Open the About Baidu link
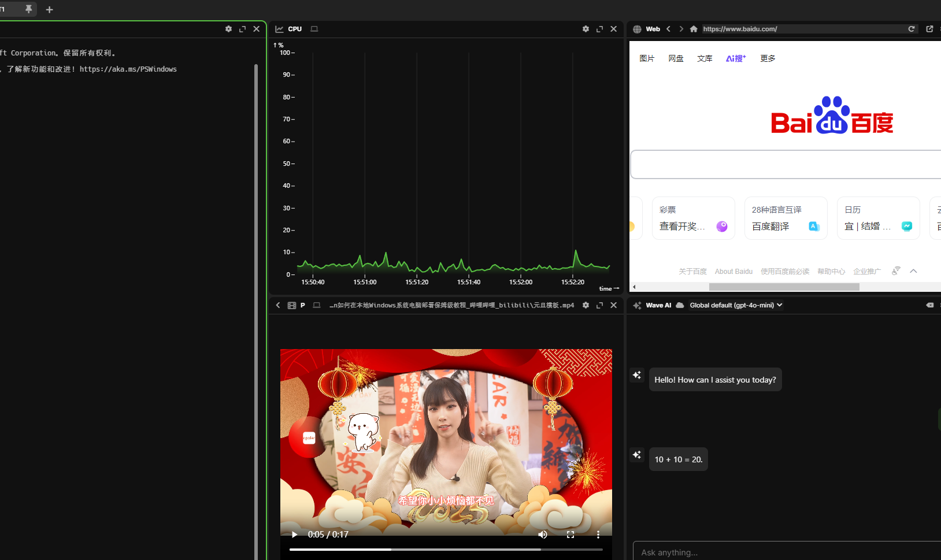The height and width of the screenshot is (560, 941). pos(733,271)
